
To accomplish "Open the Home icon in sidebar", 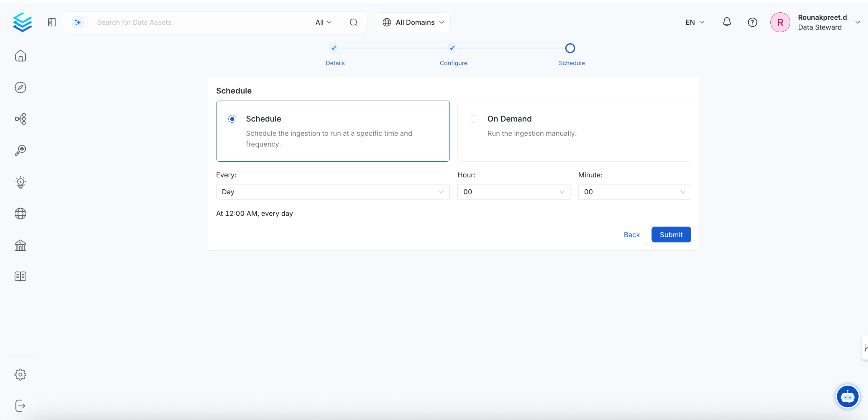I will (20, 56).
